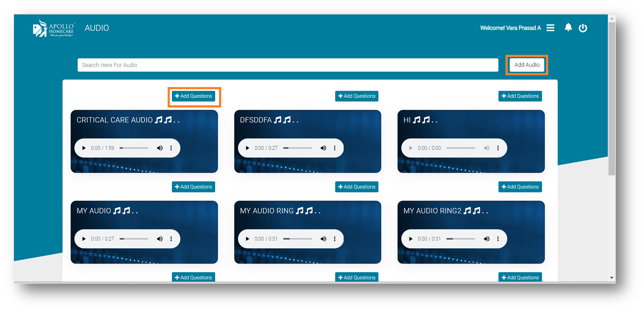Mute the MY AUDIO RING player
The width and height of the screenshot is (644, 312).
pos(323,239)
